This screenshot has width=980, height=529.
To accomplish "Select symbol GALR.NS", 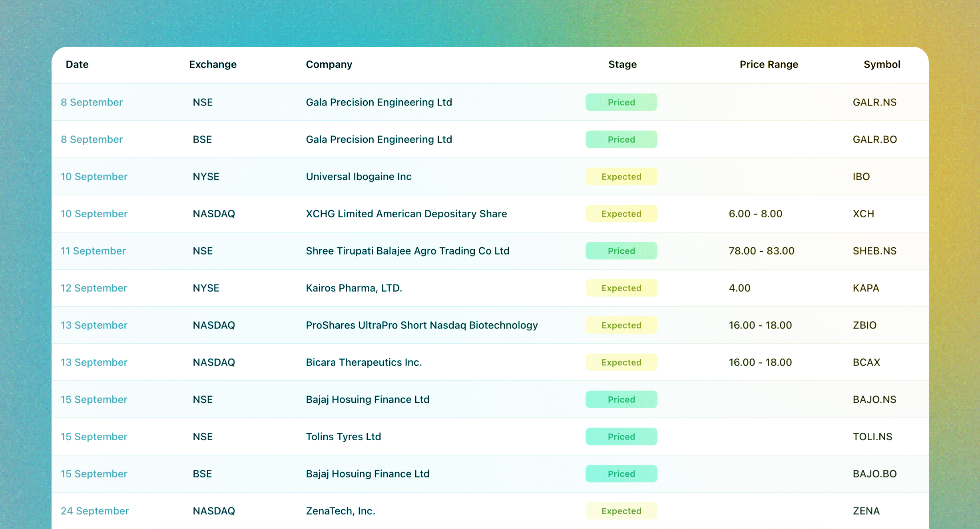I will tap(874, 102).
